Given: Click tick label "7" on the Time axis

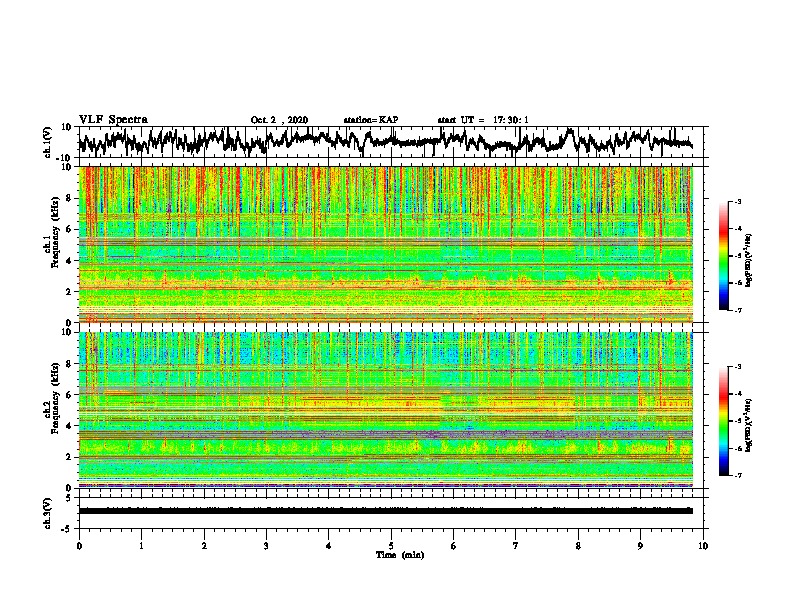Looking at the screenshot, I should 516,546.
